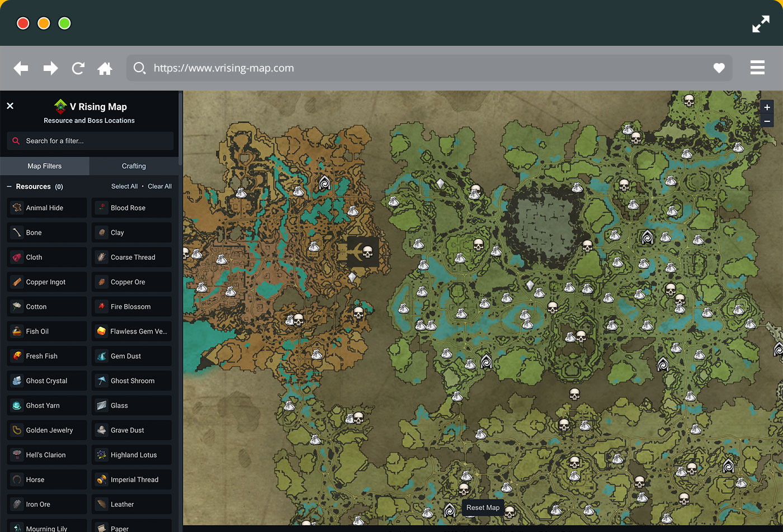The height and width of the screenshot is (532, 783).
Task: Click the Mourning Lily filter
Action: click(x=47, y=526)
